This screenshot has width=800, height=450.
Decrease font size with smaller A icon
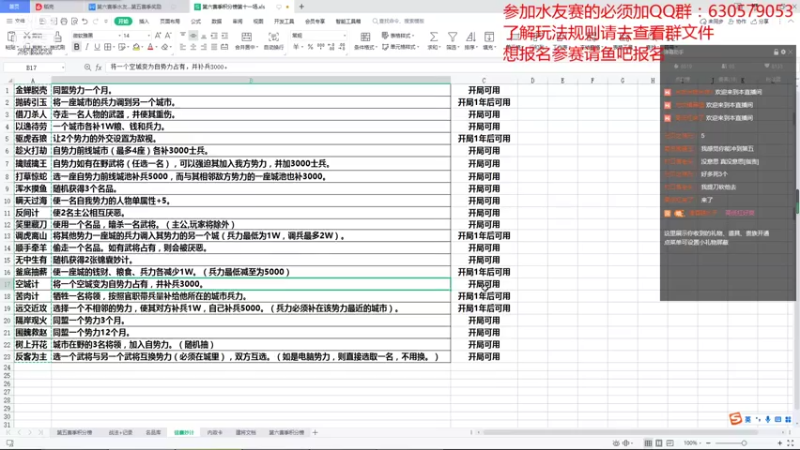click(168, 35)
